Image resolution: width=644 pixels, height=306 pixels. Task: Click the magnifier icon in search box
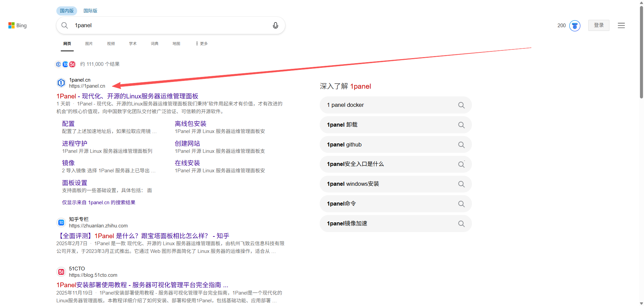(x=65, y=26)
